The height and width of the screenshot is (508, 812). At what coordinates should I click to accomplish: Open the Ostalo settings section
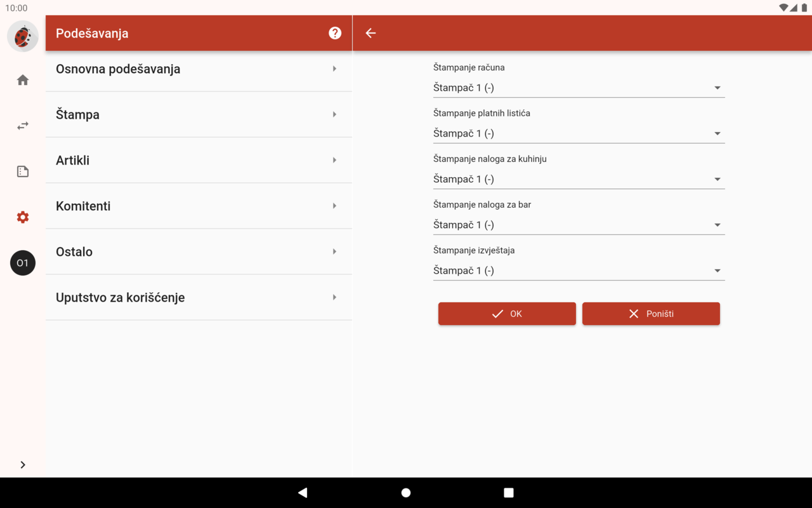199,251
